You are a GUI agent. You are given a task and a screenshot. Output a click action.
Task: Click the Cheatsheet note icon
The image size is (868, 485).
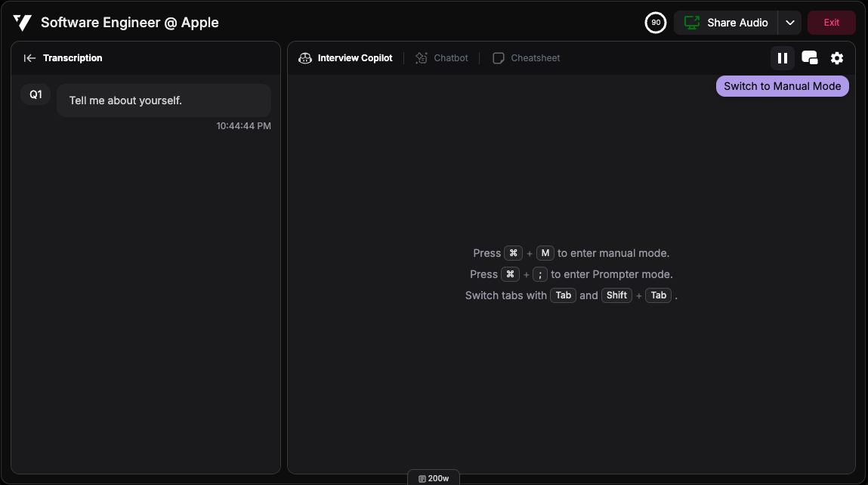point(499,58)
